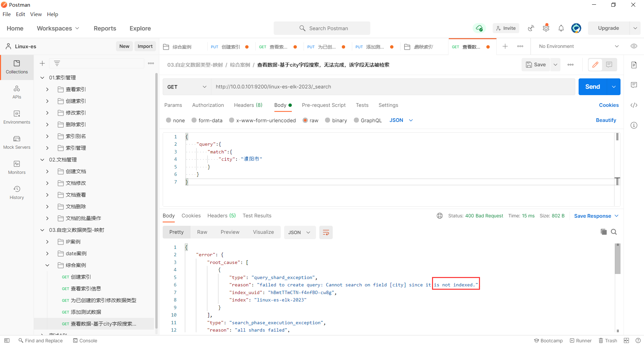The image size is (644, 345).
Task: Toggle line wrap in response viewer
Action: (x=326, y=232)
